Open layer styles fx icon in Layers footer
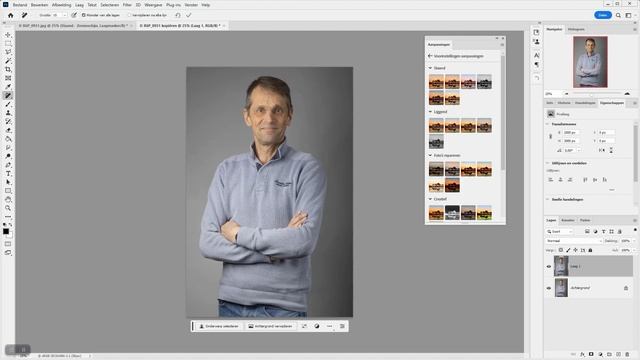 (582, 354)
